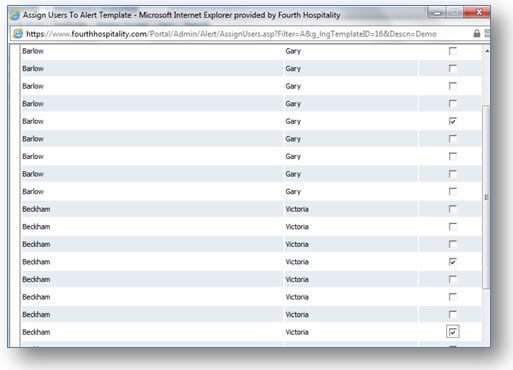Click the Internet Explorer icon in the title bar
Viewport: 513px width, 370px height.
pos(15,15)
